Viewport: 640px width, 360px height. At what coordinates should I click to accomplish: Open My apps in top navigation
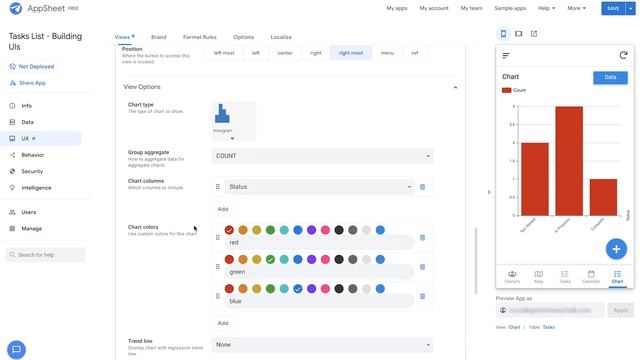pyautogui.click(x=397, y=8)
